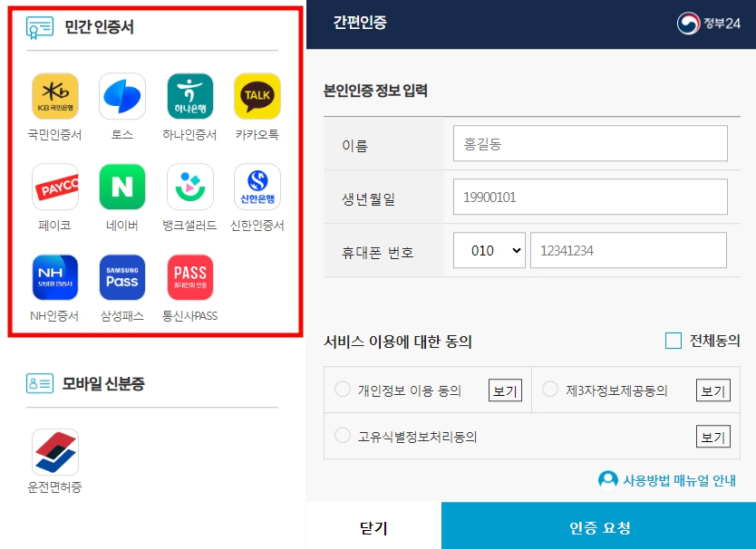
Task: Select the 하나인증서 Hana Bank icon
Action: [190, 96]
